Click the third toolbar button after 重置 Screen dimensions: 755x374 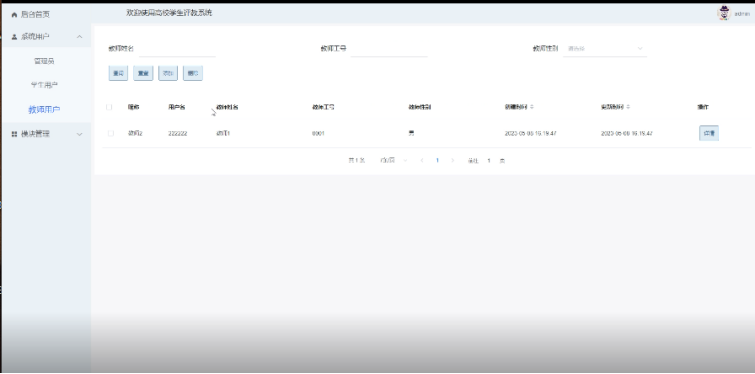168,73
